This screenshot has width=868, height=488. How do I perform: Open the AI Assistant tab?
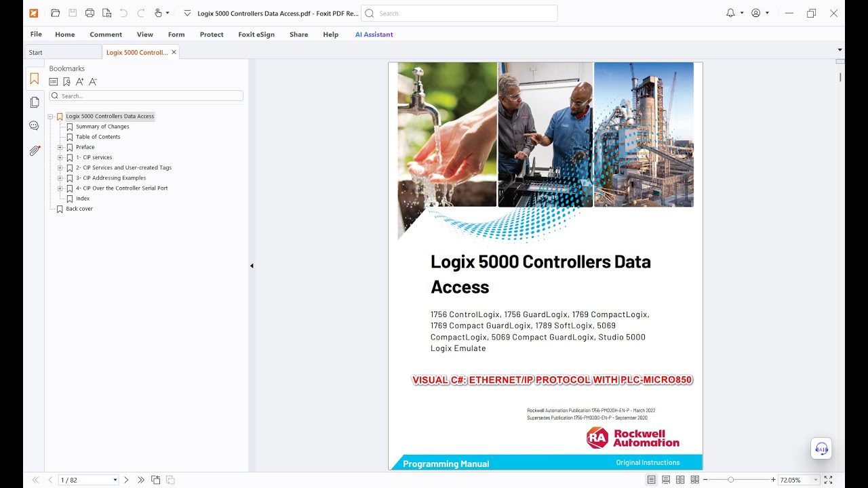point(374,35)
